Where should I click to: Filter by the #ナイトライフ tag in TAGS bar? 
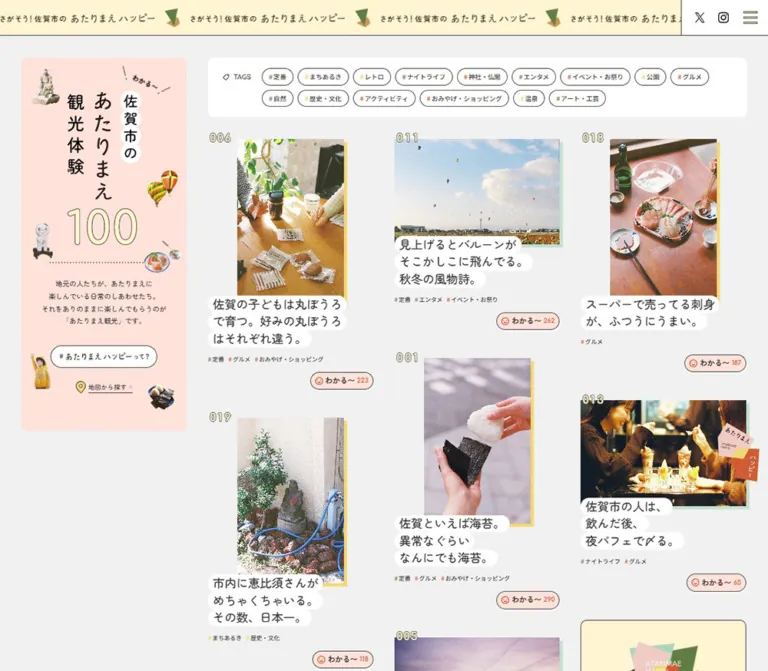pyautogui.click(x=424, y=77)
